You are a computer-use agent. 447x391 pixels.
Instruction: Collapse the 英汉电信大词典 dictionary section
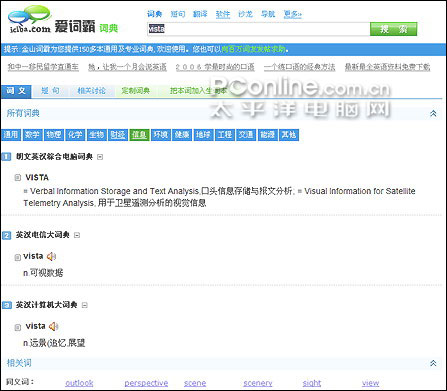(x=77, y=235)
